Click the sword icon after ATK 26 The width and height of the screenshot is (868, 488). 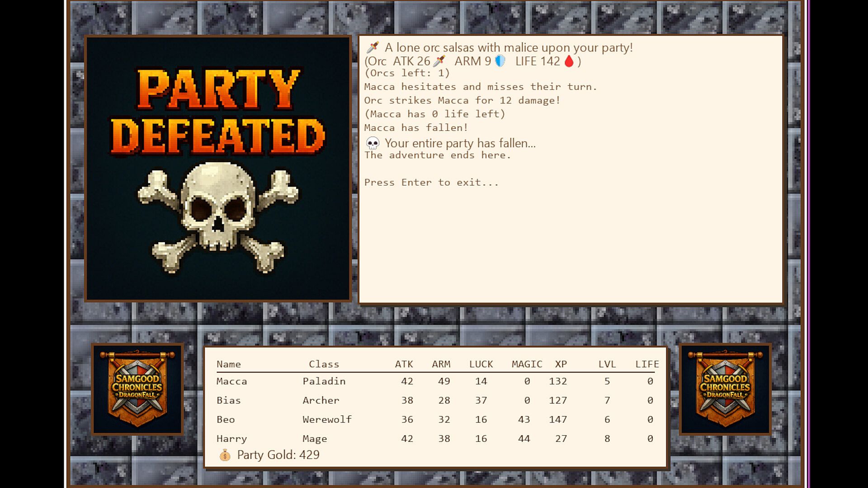(439, 61)
